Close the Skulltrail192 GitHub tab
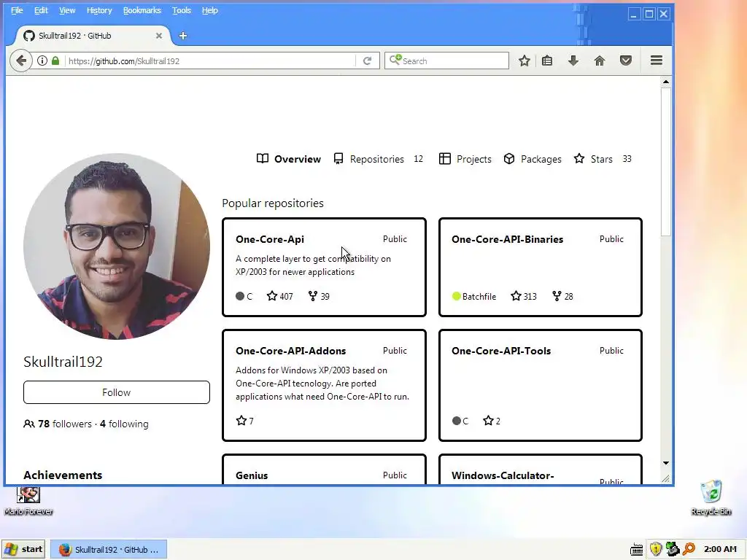 (x=159, y=36)
